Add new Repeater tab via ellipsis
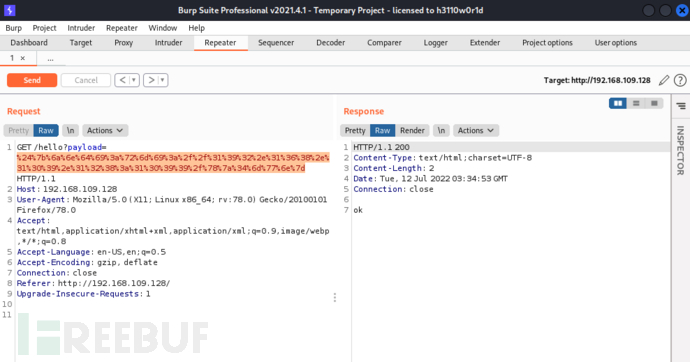The height and width of the screenshot is (362, 690). pos(51,58)
